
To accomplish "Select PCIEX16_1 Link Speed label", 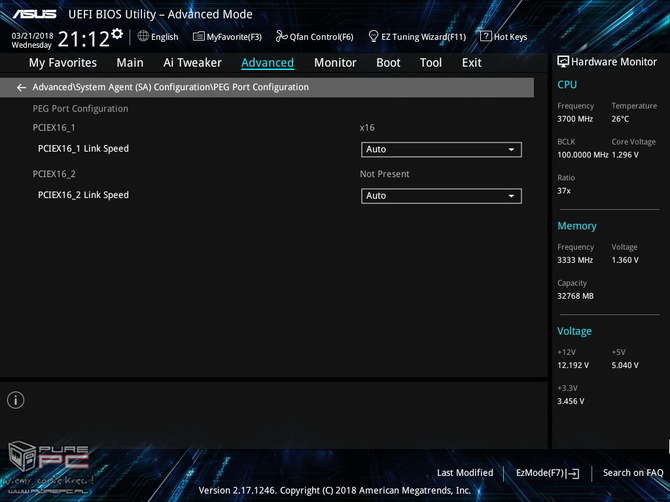I will point(83,149).
